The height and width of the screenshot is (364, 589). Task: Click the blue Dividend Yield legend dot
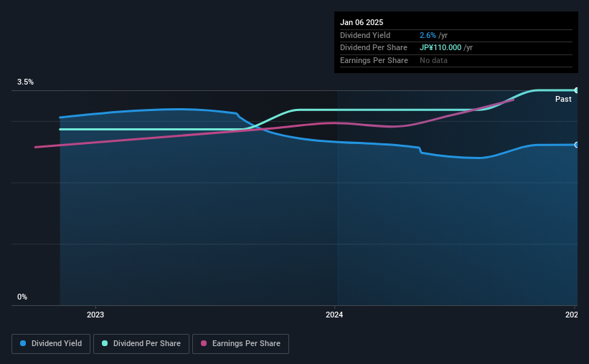click(x=23, y=343)
